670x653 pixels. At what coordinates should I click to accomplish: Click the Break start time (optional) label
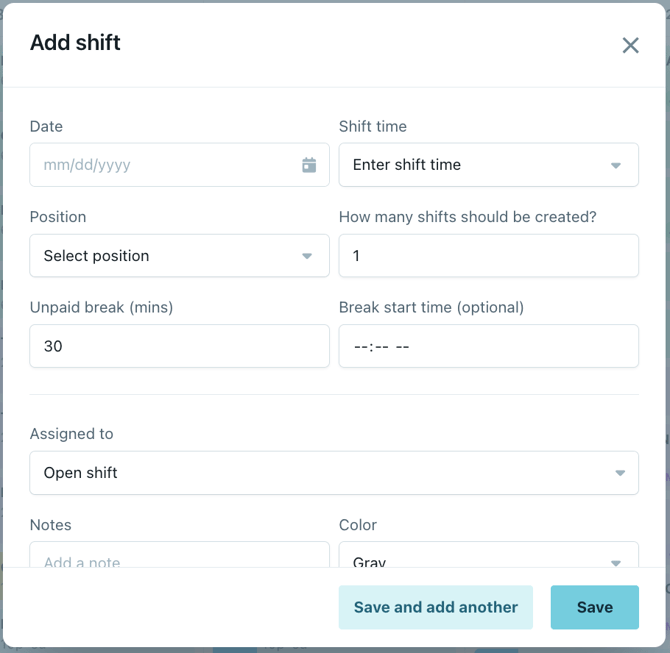(431, 307)
